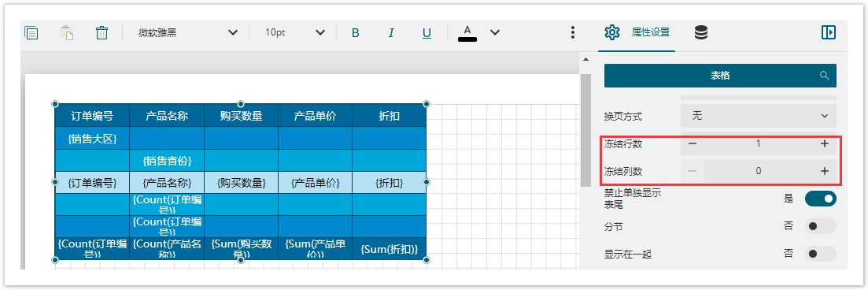This screenshot has width=868, height=290.
Task: Open the font color picker arrow
Action: pos(495,33)
